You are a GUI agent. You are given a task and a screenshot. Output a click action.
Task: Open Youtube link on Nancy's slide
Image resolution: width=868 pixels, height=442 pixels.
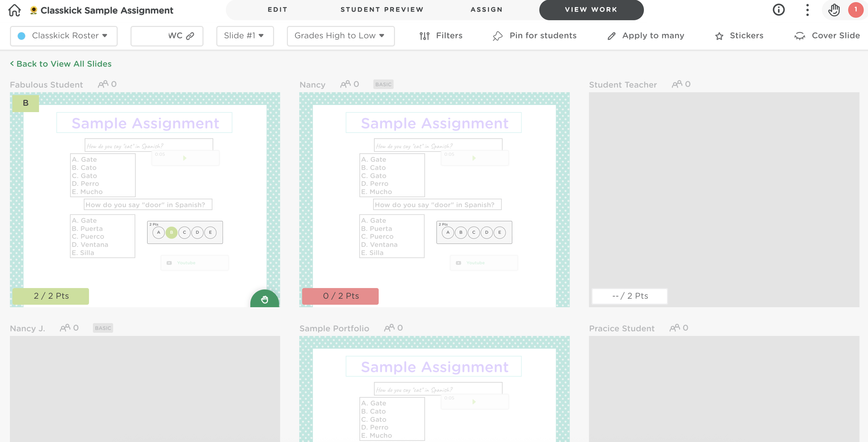(x=484, y=263)
